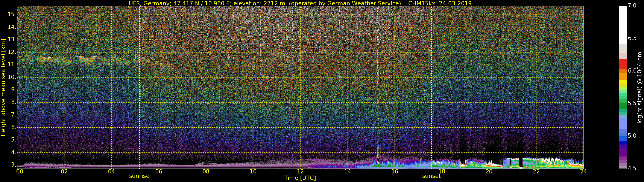Click the colorbar value '5.0'
The width and height of the screenshot is (644, 182).
pos(632,136)
